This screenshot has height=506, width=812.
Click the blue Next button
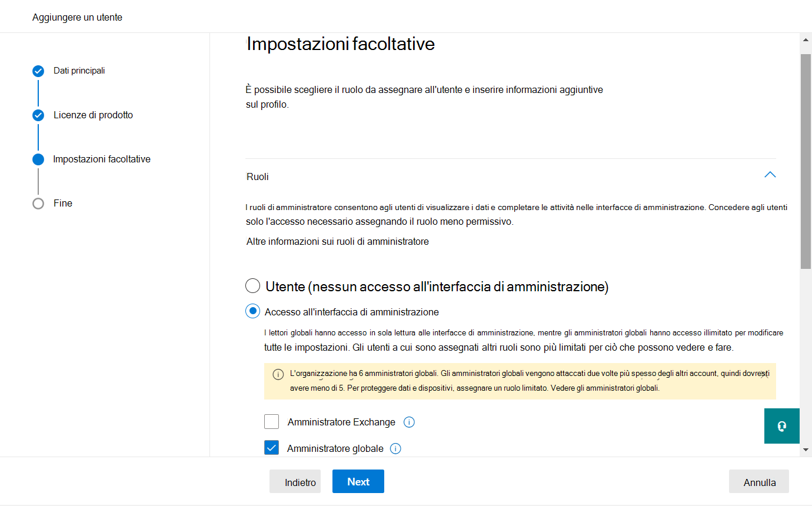click(358, 481)
